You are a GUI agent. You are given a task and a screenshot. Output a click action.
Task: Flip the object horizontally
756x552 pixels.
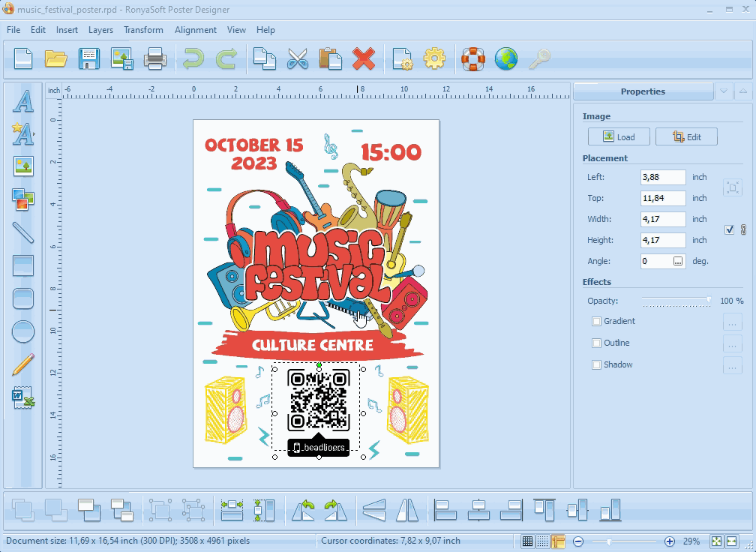coord(407,510)
